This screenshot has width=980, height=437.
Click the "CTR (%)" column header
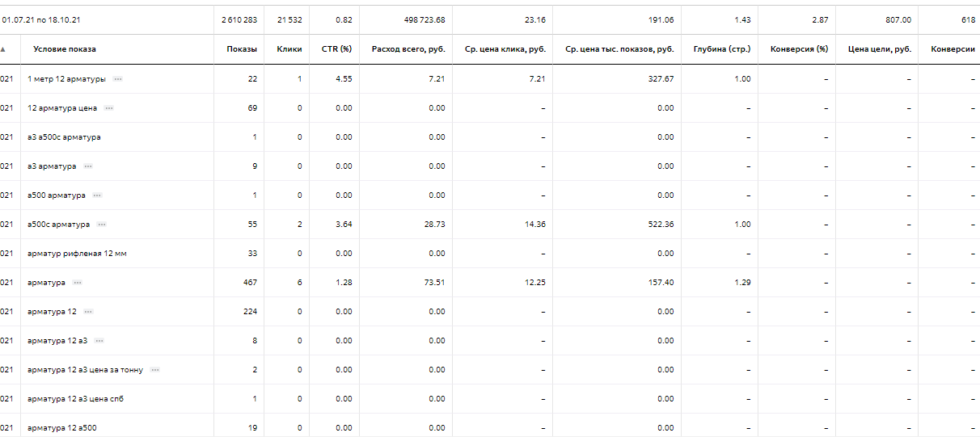coord(336,49)
